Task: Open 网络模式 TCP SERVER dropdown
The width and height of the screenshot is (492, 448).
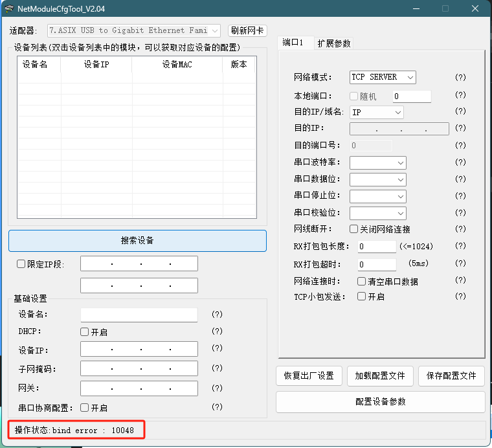Action: point(383,77)
